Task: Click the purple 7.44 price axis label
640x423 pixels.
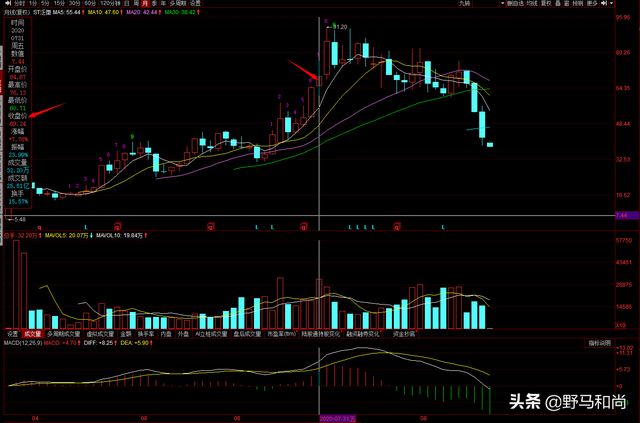Action: (627, 215)
